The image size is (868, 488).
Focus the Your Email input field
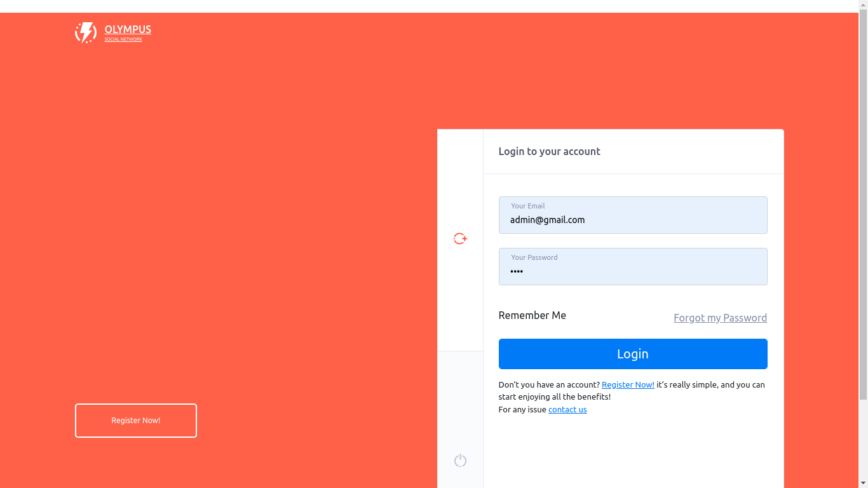pyautogui.click(x=633, y=215)
